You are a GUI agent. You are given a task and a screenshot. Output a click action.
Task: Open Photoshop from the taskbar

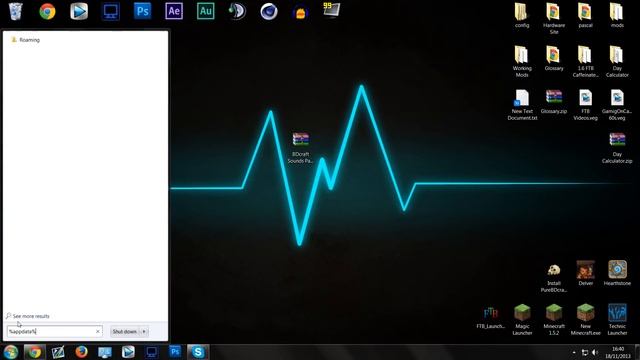tap(175, 352)
